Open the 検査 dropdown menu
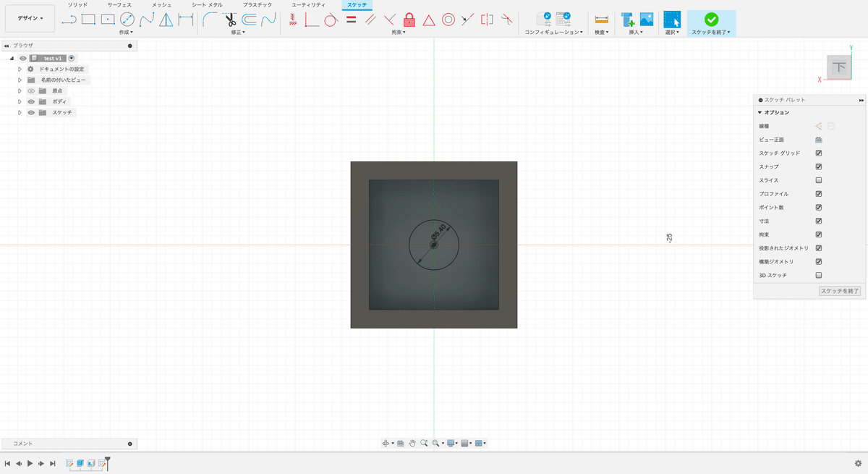868x474 pixels. (x=601, y=33)
